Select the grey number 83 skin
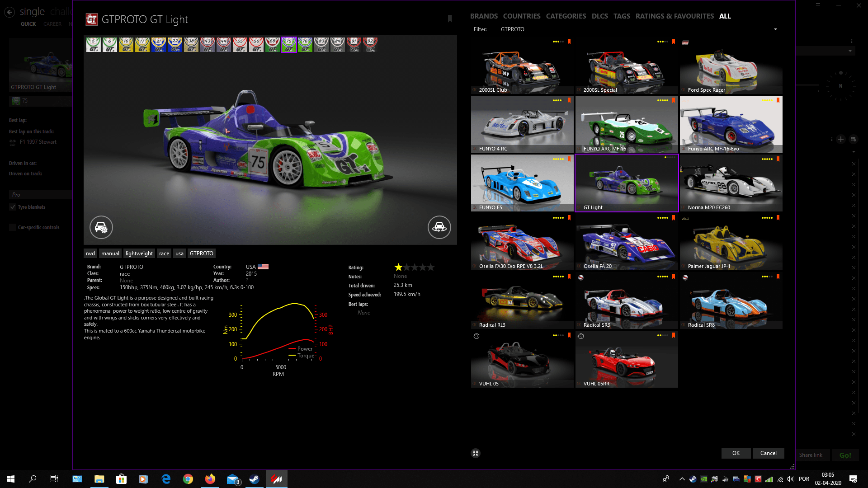Image resolution: width=868 pixels, height=488 pixels. (x=321, y=45)
